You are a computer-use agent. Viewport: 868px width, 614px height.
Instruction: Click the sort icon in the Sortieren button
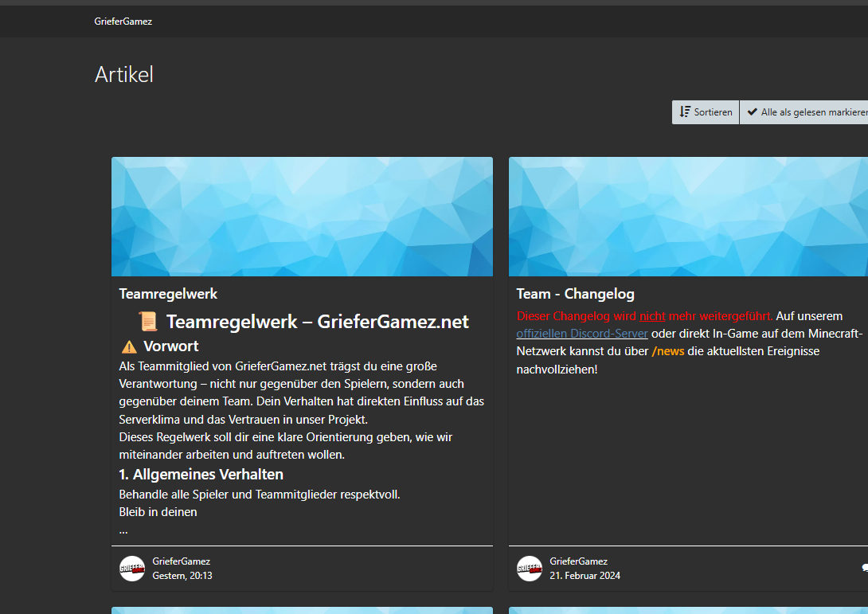point(685,112)
